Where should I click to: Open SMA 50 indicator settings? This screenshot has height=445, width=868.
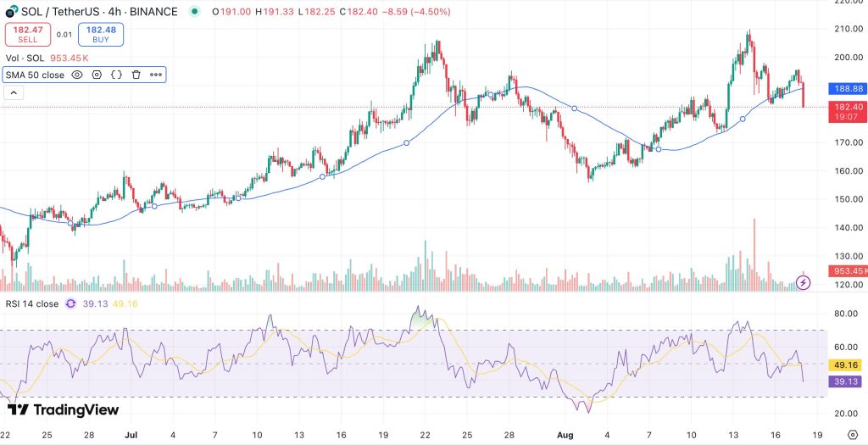(97, 75)
